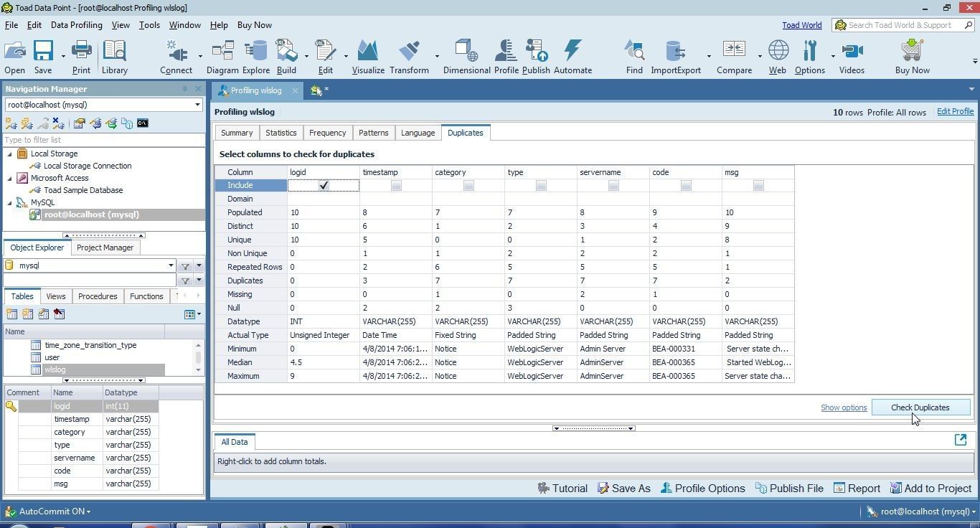Click the Report button
Viewport: 980px width, 528px height.
tap(857, 489)
